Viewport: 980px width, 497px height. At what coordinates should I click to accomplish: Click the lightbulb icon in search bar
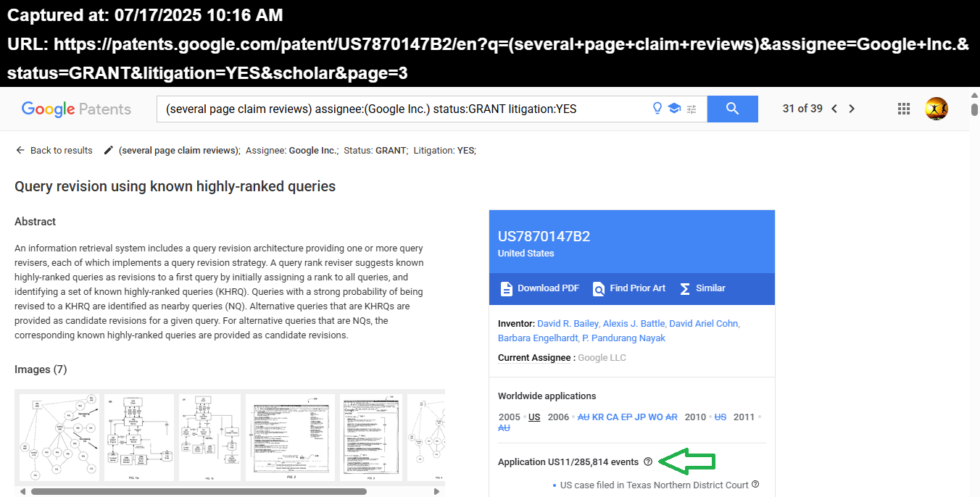click(x=657, y=109)
